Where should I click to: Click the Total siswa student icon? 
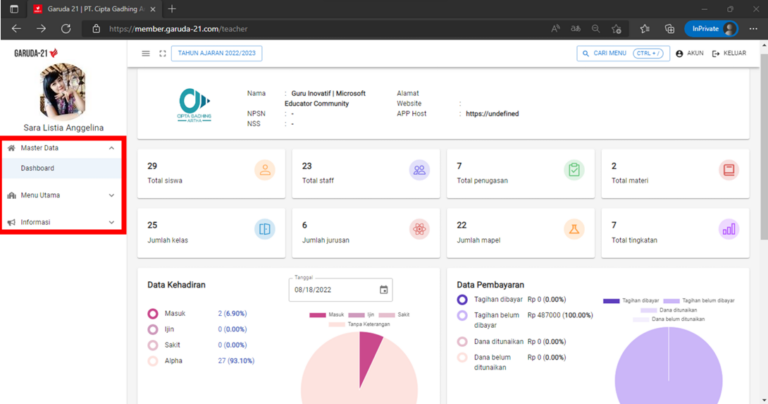[x=264, y=170]
